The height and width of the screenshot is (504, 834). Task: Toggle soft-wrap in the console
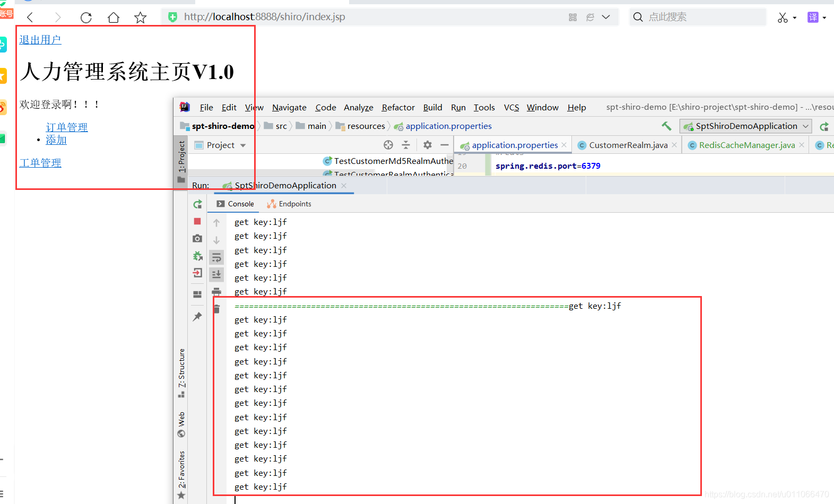(216, 258)
